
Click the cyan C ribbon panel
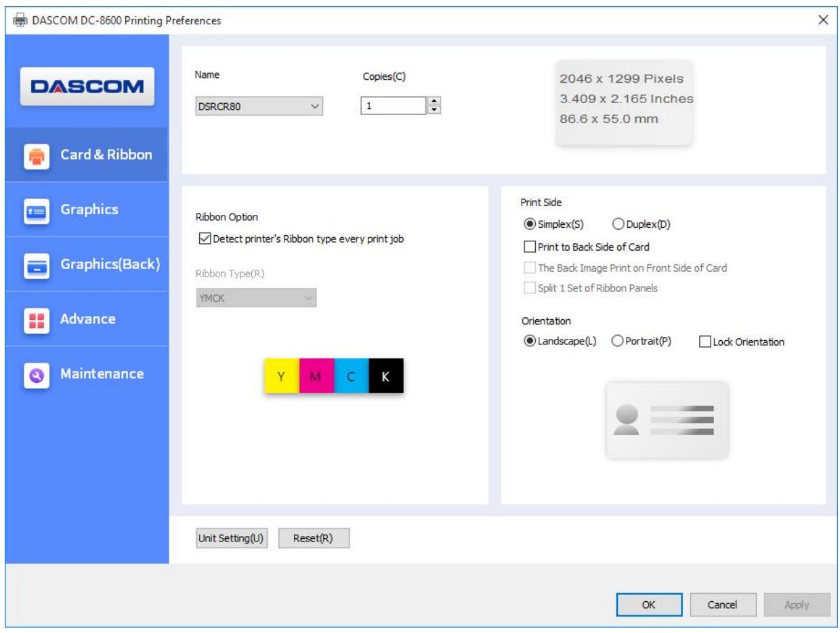352,376
